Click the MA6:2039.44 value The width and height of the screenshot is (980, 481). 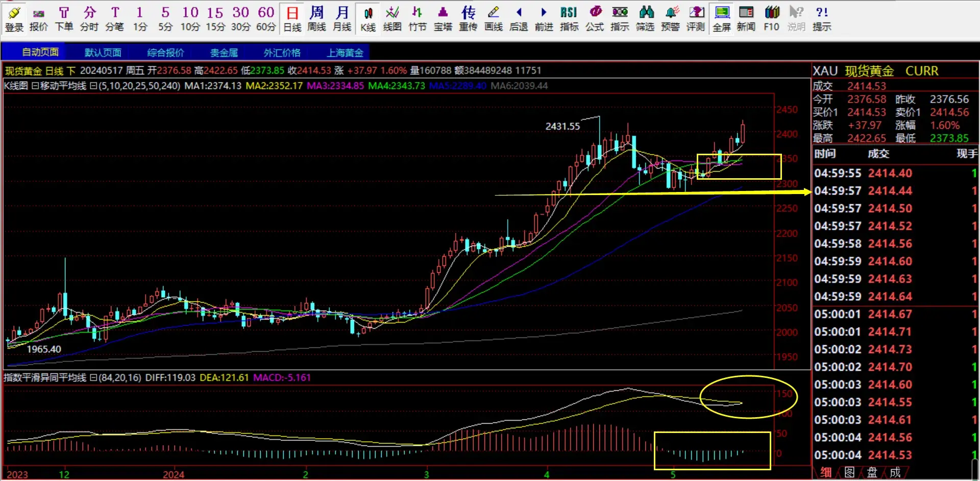(519, 86)
